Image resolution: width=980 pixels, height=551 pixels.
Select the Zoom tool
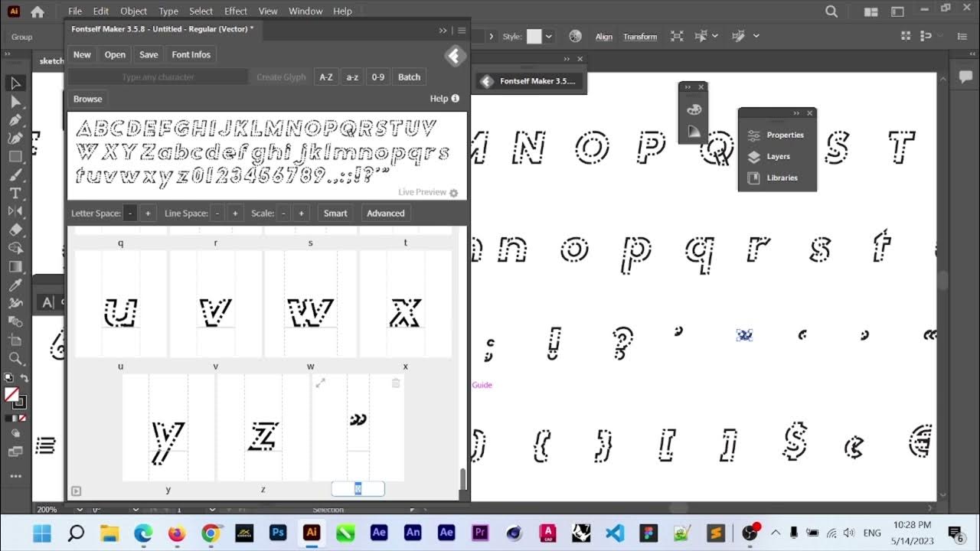pyautogui.click(x=15, y=358)
